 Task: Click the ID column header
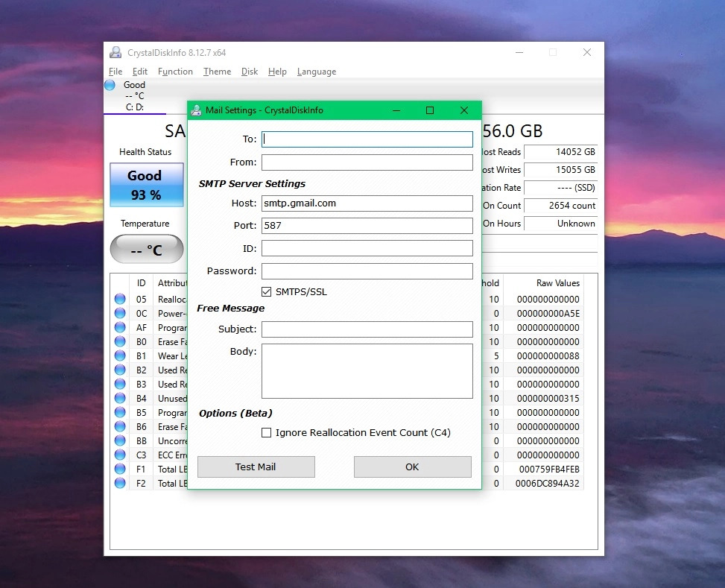pyautogui.click(x=141, y=283)
